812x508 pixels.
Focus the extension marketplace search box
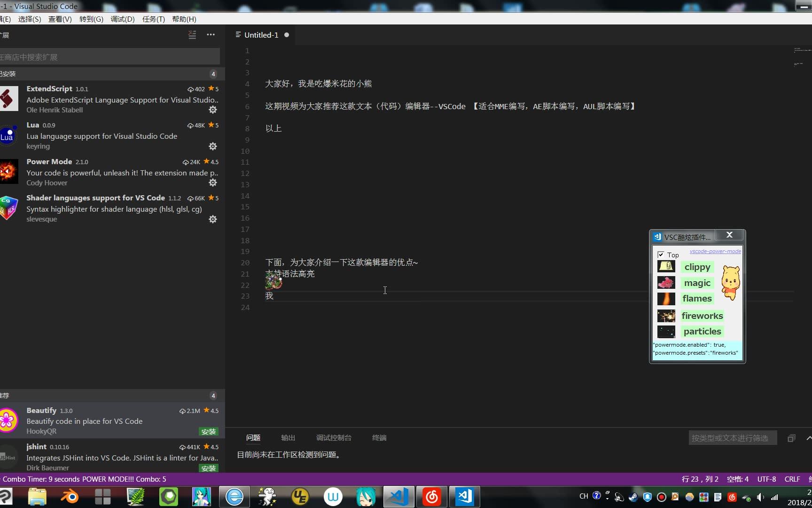[110, 57]
